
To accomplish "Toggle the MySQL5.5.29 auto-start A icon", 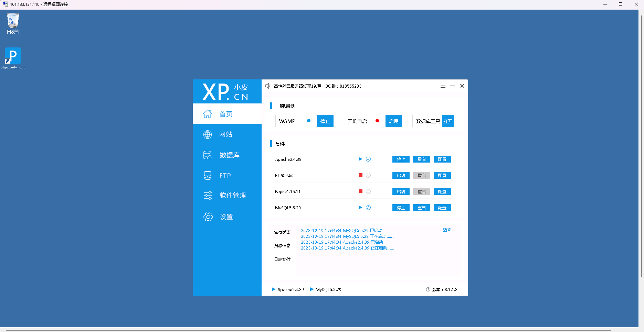I will coord(368,208).
